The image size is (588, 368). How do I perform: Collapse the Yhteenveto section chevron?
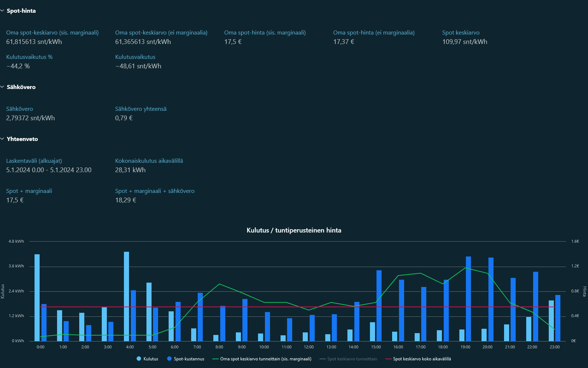click(x=2, y=139)
